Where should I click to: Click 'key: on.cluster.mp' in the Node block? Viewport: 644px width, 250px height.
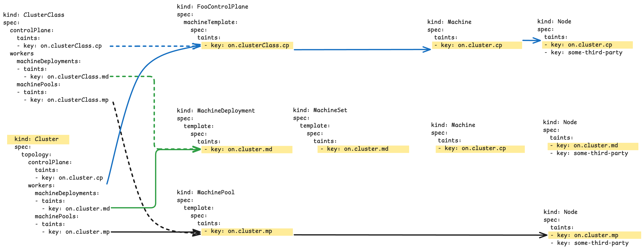tap(594, 235)
